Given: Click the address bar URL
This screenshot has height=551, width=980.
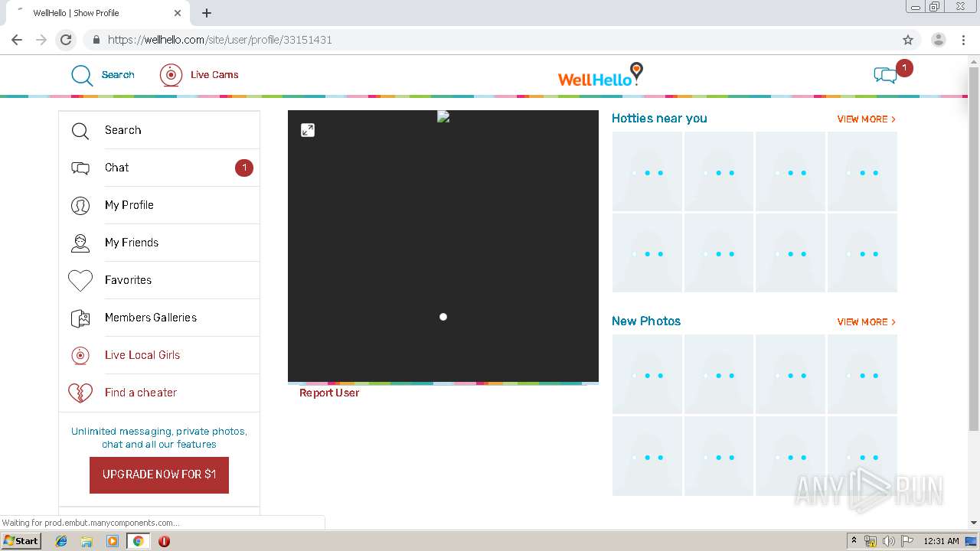Looking at the screenshot, I should tap(220, 40).
